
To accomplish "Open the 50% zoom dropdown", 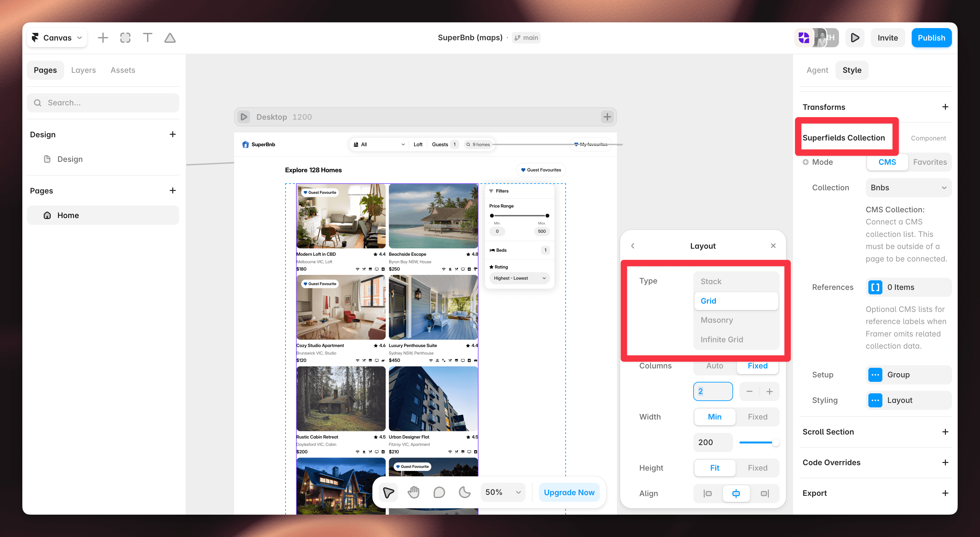I will [503, 492].
